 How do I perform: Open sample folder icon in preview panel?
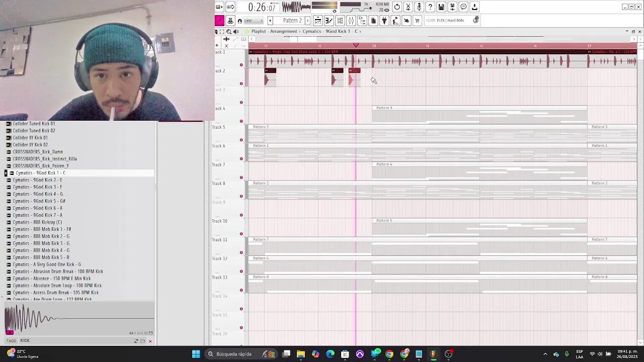coord(143,341)
